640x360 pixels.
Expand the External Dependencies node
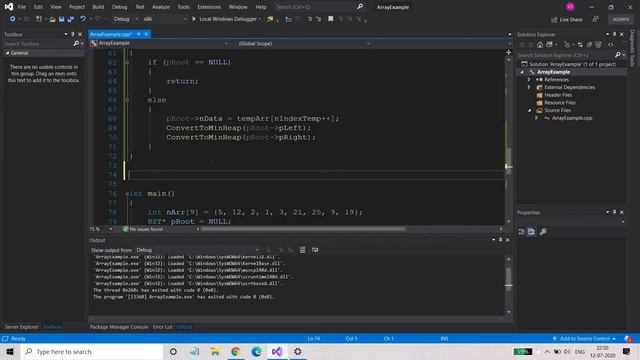click(529, 87)
